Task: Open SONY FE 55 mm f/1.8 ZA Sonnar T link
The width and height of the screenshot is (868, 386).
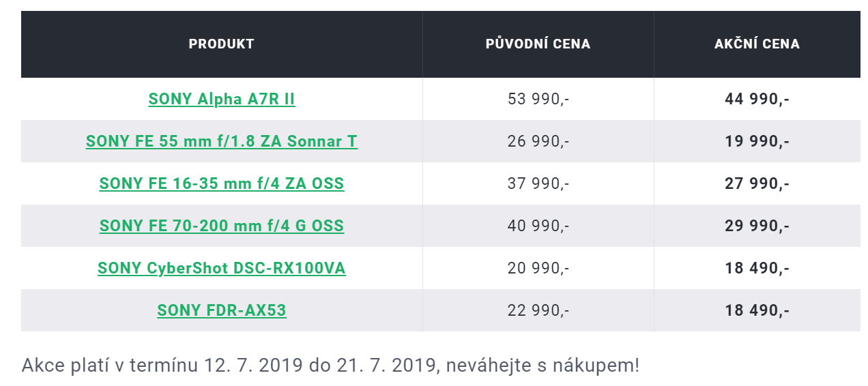Action: tap(222, 141)
